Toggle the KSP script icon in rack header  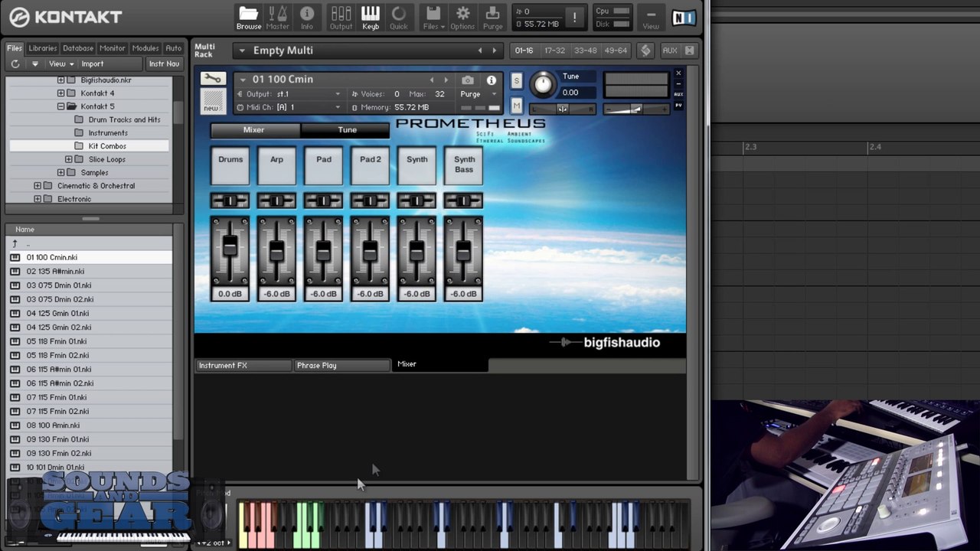pyautogui.click(x=645, y=51)
